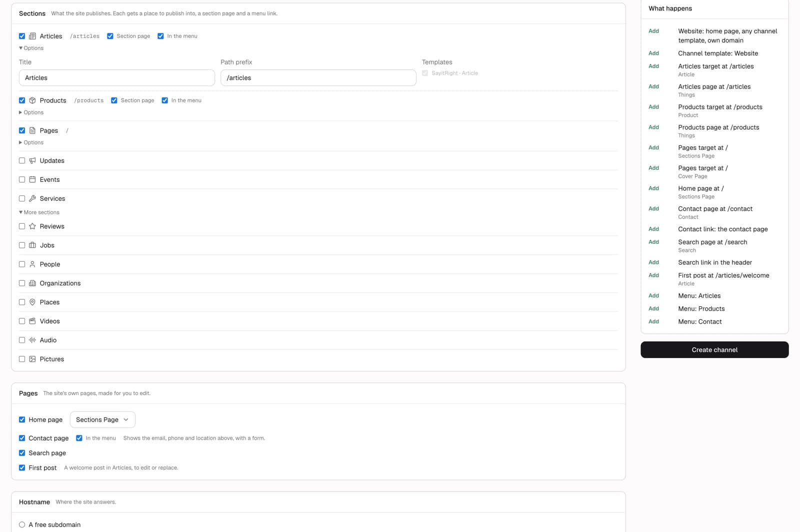Collapse the More sections expander

pyautogui.click(x=39, y=212)
